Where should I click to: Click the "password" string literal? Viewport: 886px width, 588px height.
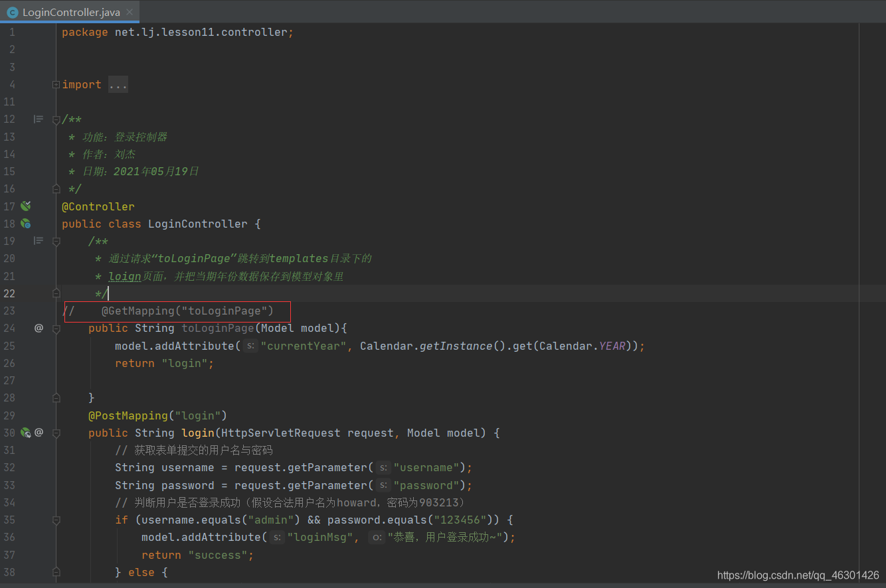pos(426,485)
